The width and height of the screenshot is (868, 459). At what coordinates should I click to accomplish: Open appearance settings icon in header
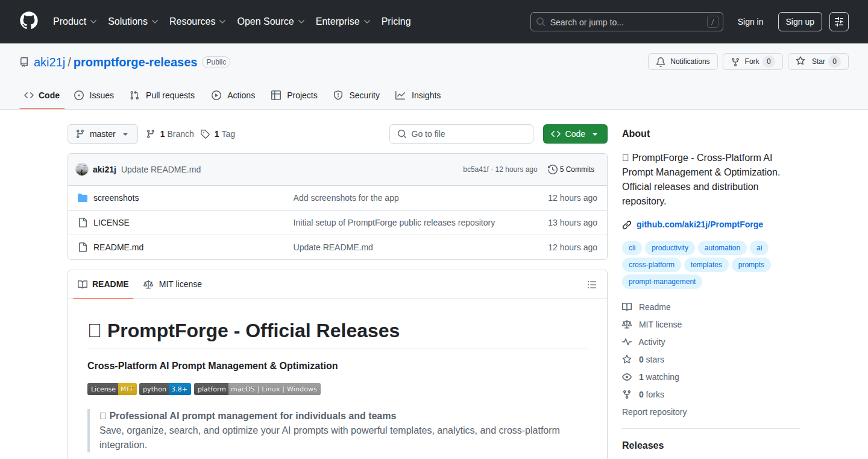[x=839, y=22]
